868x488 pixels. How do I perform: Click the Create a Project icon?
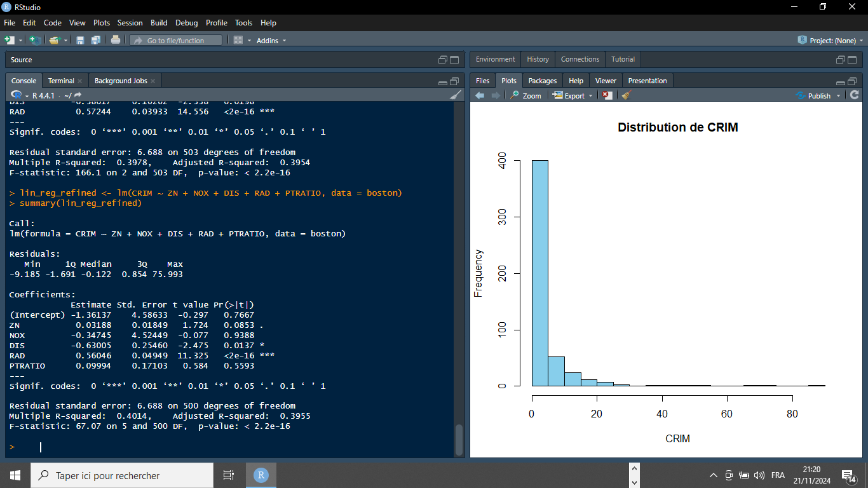[36, 40]
